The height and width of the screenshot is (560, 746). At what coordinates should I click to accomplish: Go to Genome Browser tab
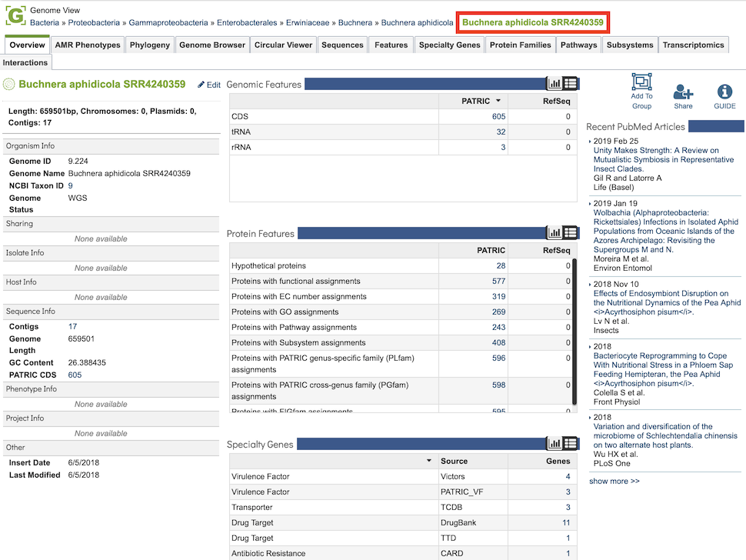[x=212, y=45]
